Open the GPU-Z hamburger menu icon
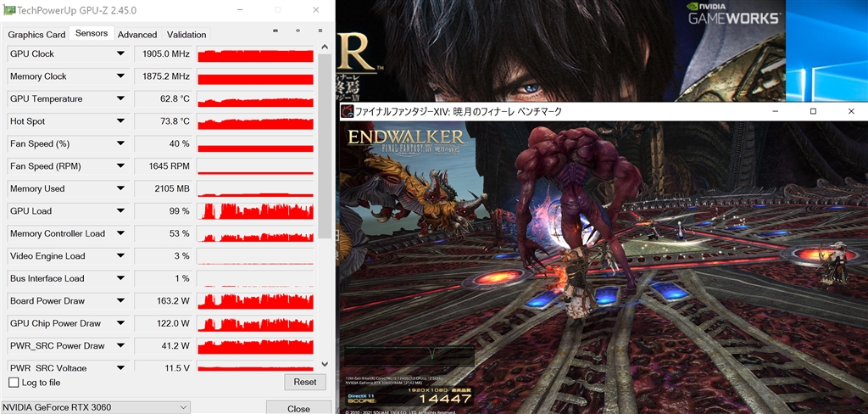The width and height of the screenshot is (868, 414). (x=320, y=31)
